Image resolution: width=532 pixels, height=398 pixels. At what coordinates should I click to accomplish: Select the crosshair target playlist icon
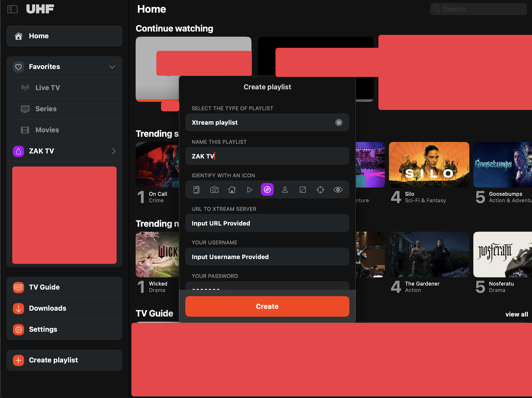[x=320, y=190]
